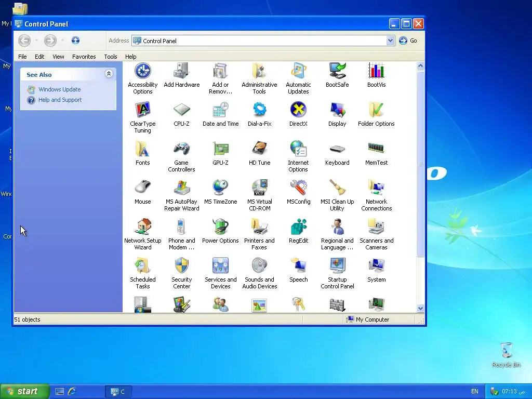The width and height of the screenshot is (532, 399).
Task: Open Regional and Language options
Action: tap(337, 235)
